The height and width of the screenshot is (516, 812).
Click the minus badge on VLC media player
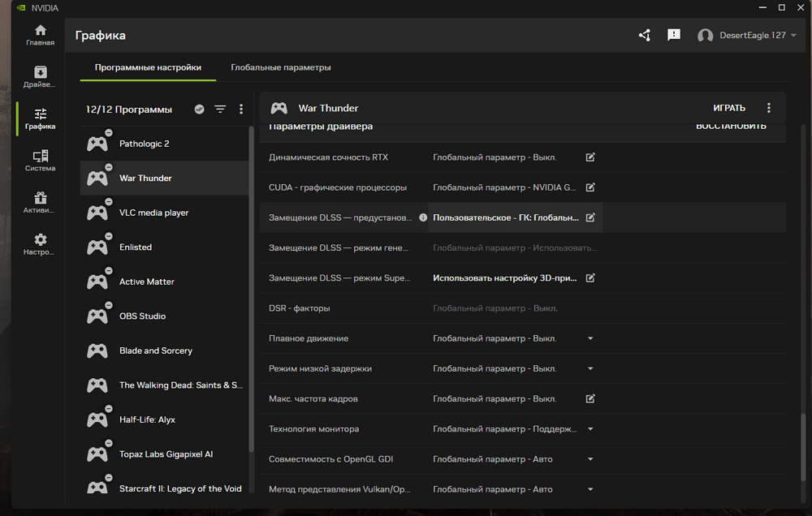point(109,201)
